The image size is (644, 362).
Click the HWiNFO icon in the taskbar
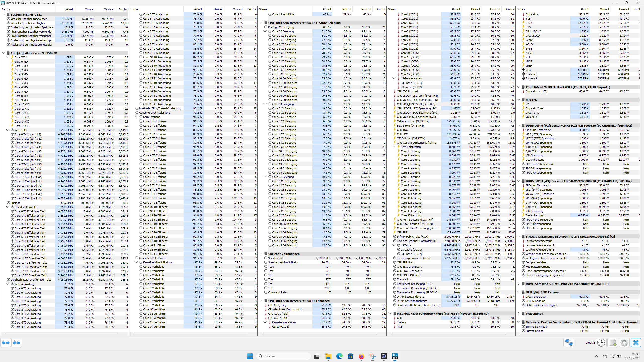(395, 356)
